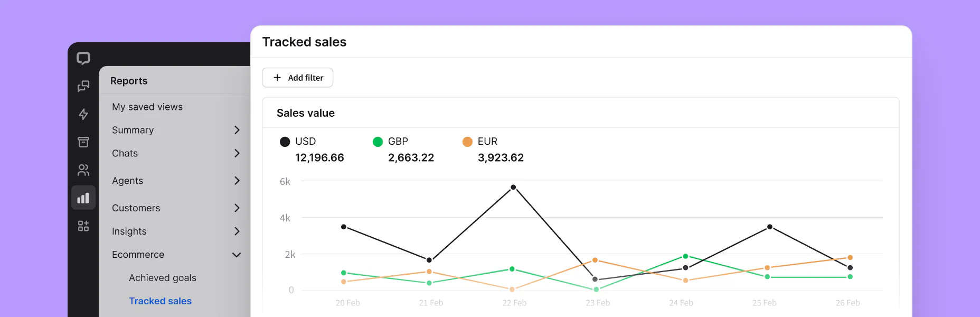Expand the Customers submenu chevron

click(x=237, y=208)
